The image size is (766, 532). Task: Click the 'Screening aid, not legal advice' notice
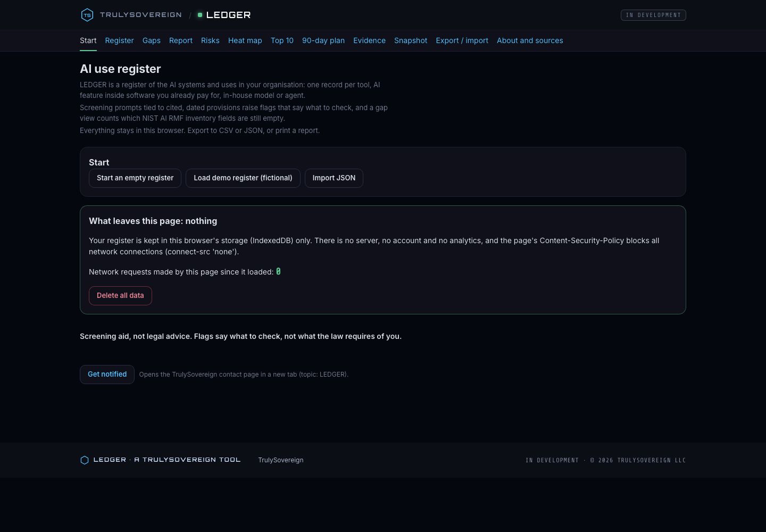[x=240, y=336]
